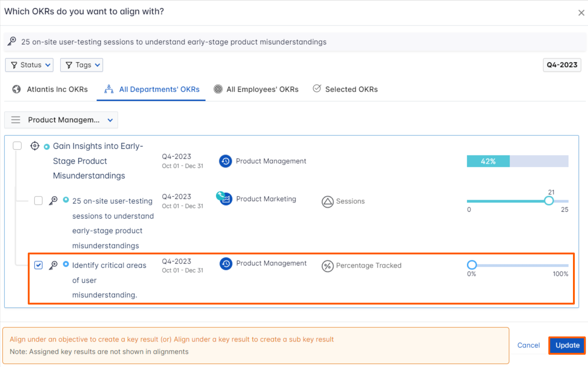Check the Gain Insights objective checkbox
This screenshot has height=367, width=588.
coord(17,146)
